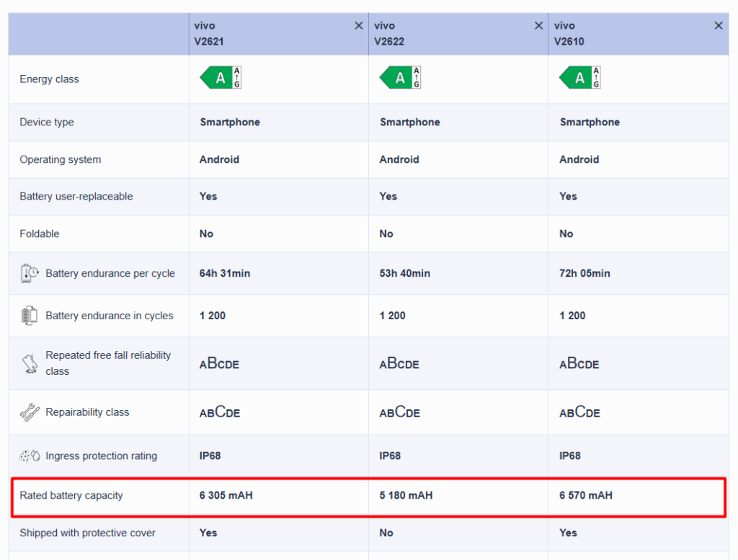Click the energy class A label for V2610
The width and height of the screenshot is (738, 560).
tap(580, 78)
